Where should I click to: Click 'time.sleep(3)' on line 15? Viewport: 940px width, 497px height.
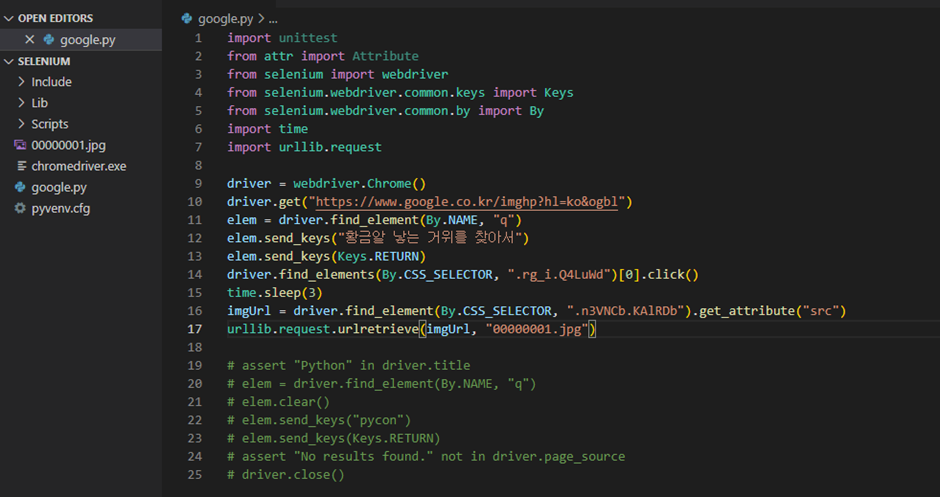coord(275,293)
